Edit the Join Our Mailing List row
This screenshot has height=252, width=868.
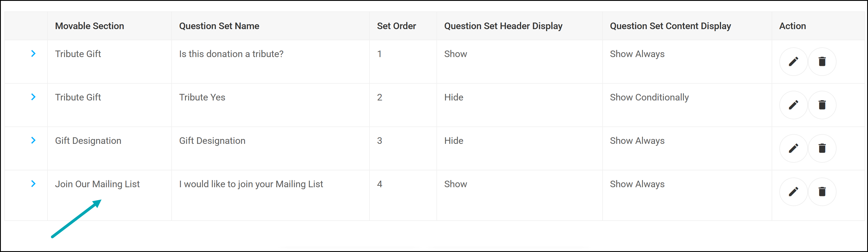click(x=793, y=192)
